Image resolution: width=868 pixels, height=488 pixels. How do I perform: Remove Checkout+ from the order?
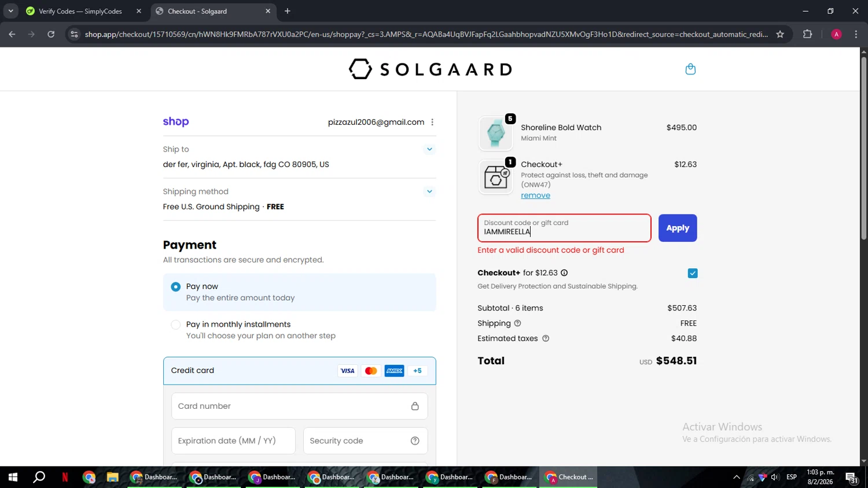tap(535, 195)
